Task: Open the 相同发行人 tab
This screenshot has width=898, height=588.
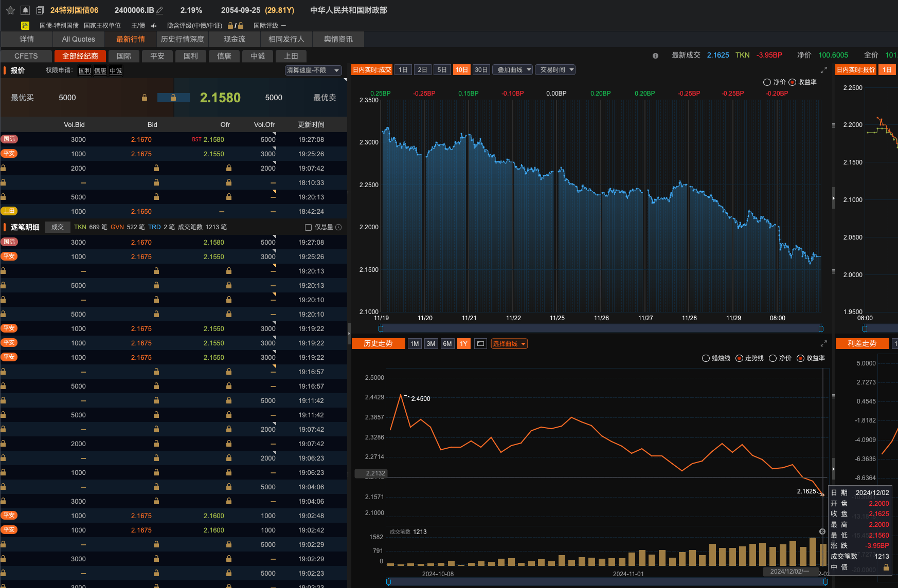Action: [286, 39]
